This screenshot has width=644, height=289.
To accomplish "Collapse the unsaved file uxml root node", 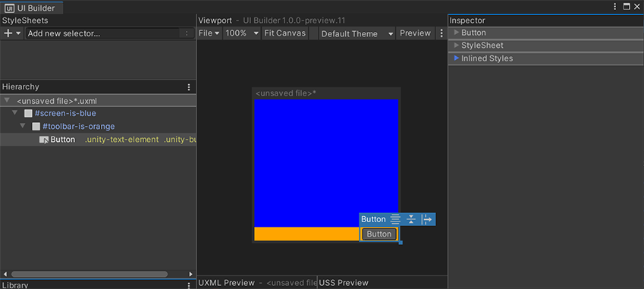I will tap(7, 101).
